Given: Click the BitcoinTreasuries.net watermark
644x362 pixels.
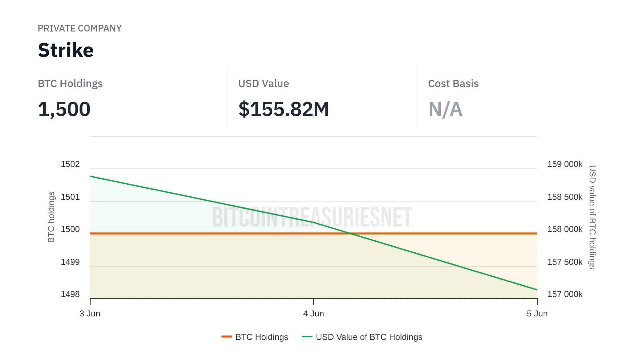Looking at the screenshot, I should (312, 217).
